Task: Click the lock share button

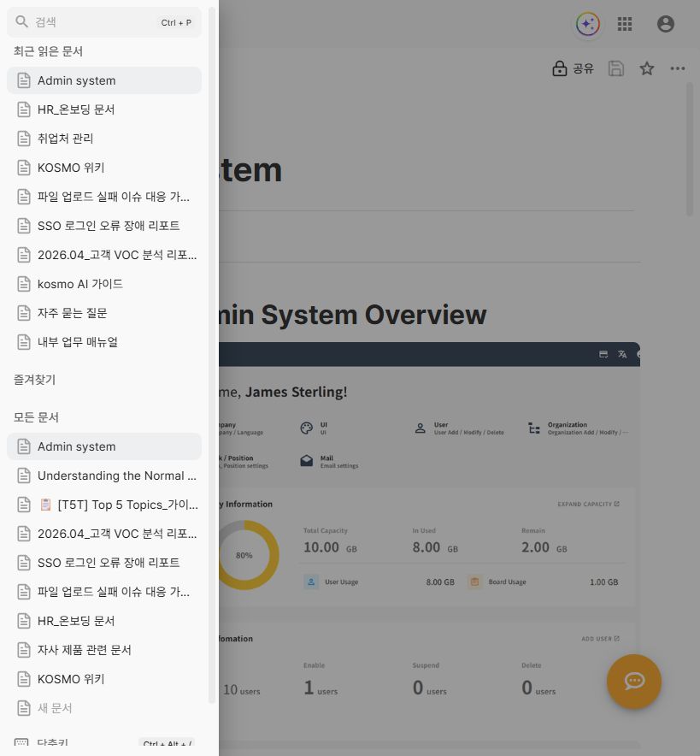Action: [573, 68]
